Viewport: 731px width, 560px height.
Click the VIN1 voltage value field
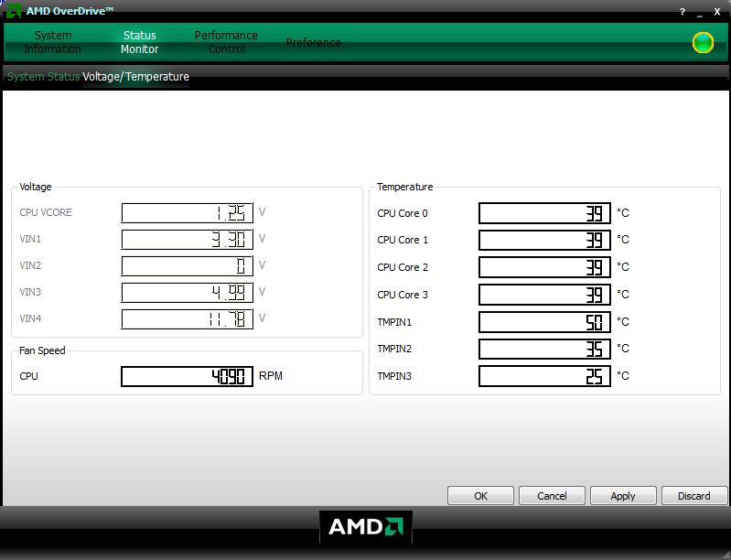187,239
